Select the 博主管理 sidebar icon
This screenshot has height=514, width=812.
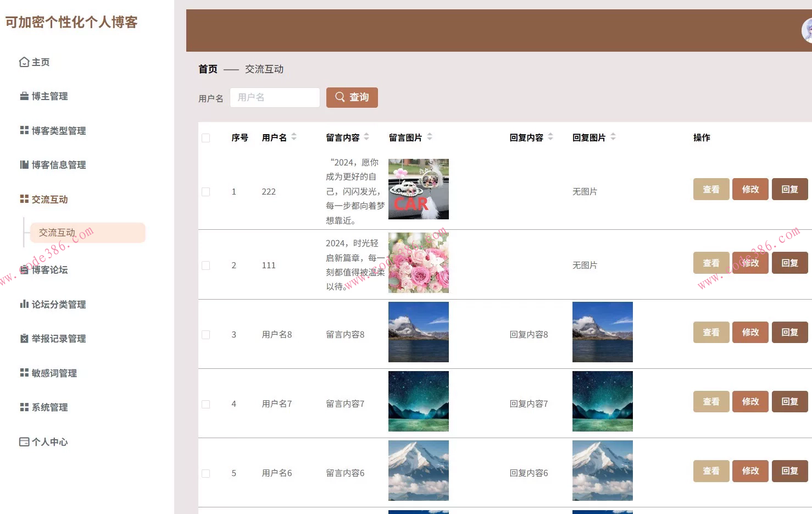click(23, 96)
